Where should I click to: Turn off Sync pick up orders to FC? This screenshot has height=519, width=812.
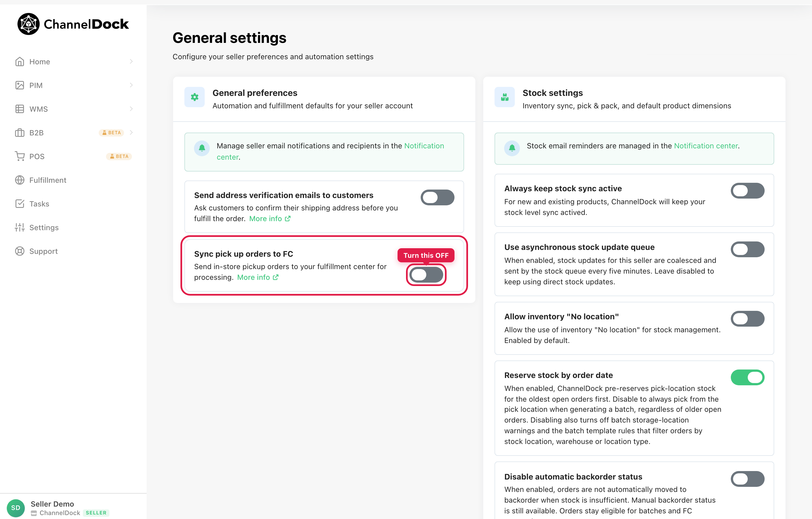tap(426, 275)
